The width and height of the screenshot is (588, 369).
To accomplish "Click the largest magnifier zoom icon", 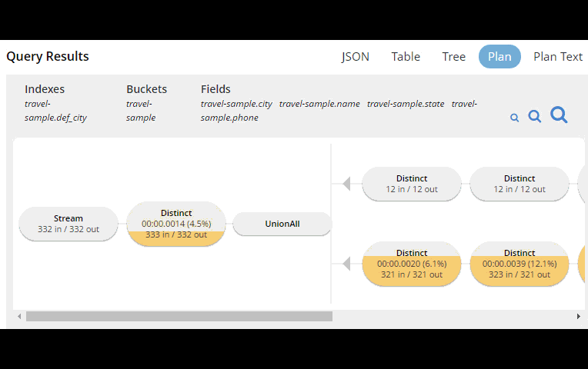I will coord(560,115).
